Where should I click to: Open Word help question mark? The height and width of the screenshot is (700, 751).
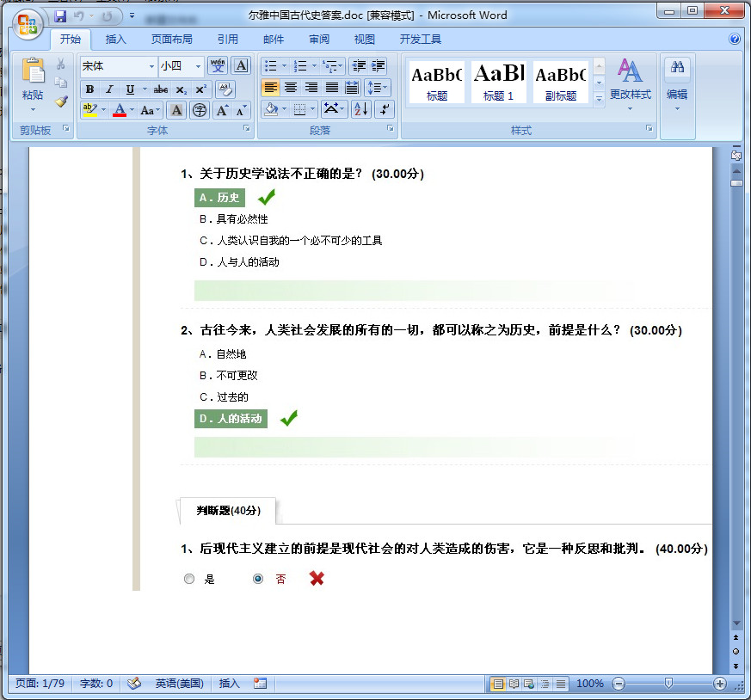(x=735, y=40)
